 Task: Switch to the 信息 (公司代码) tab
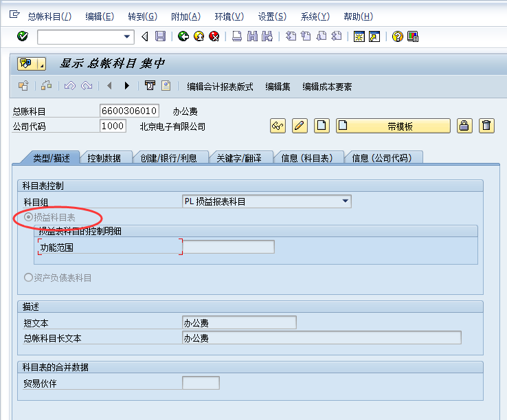point(382,158)
